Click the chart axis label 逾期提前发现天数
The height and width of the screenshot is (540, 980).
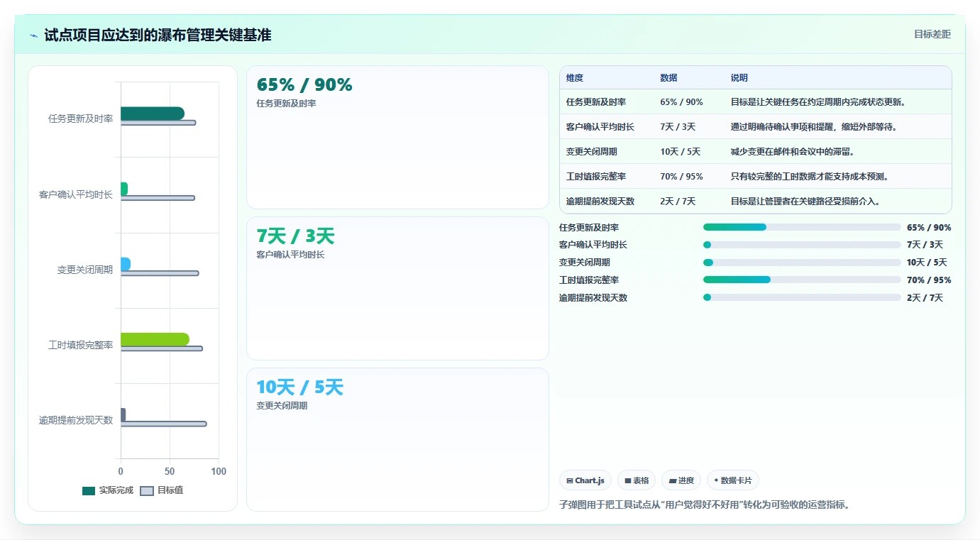pyautogui.click(x=76, y=420)
